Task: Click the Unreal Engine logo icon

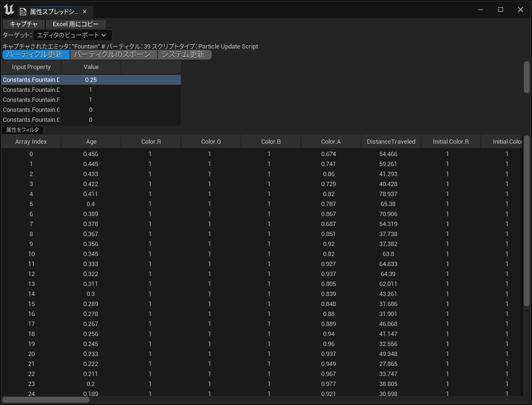Action: [9, 10]
